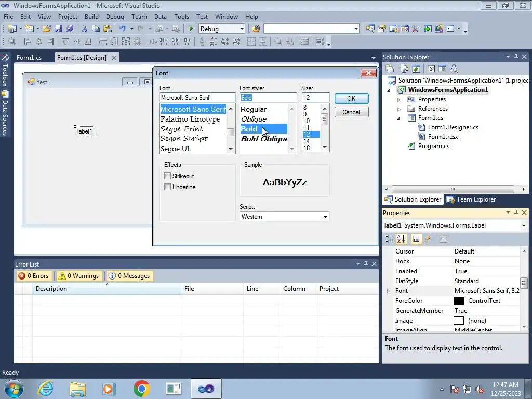This screenshot has height=399, width=532.
Task: Click the Open File folder icon
Action: click(x=46, y=29)
